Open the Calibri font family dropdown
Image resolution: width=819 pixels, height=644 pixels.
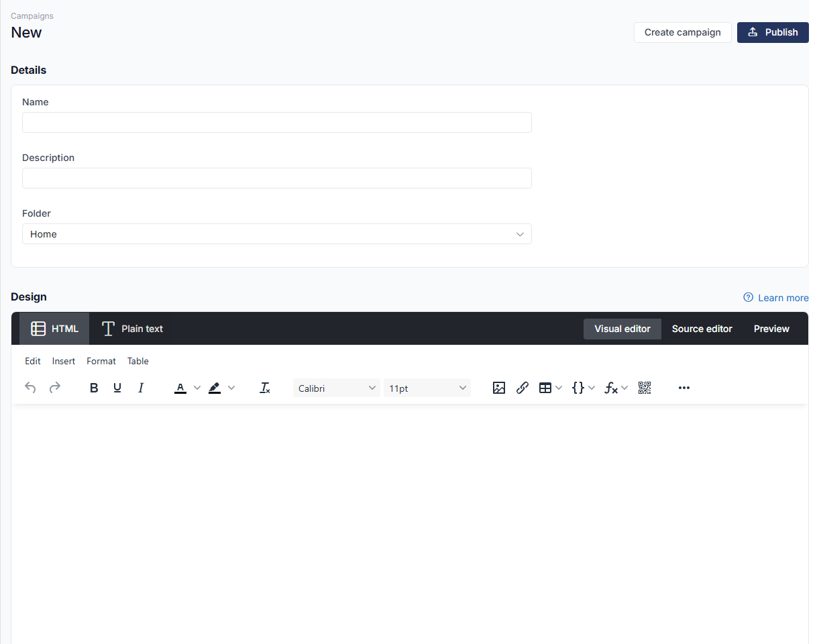[337, 388]
